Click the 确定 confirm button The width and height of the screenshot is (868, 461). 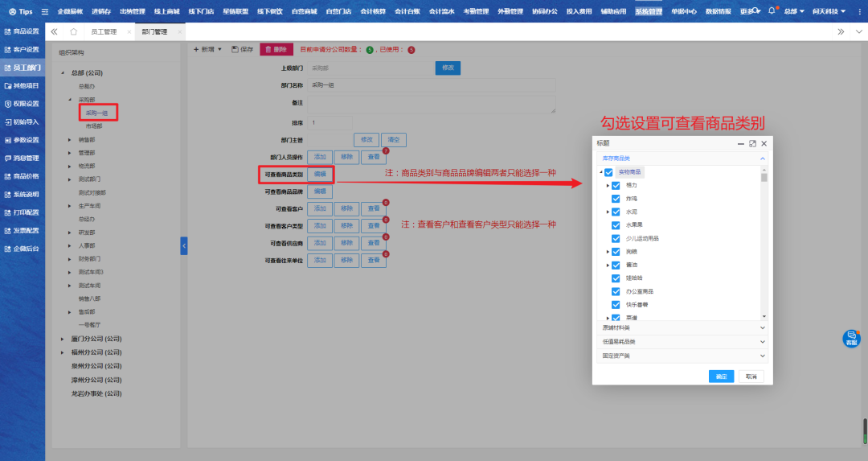tap(721, 376)
